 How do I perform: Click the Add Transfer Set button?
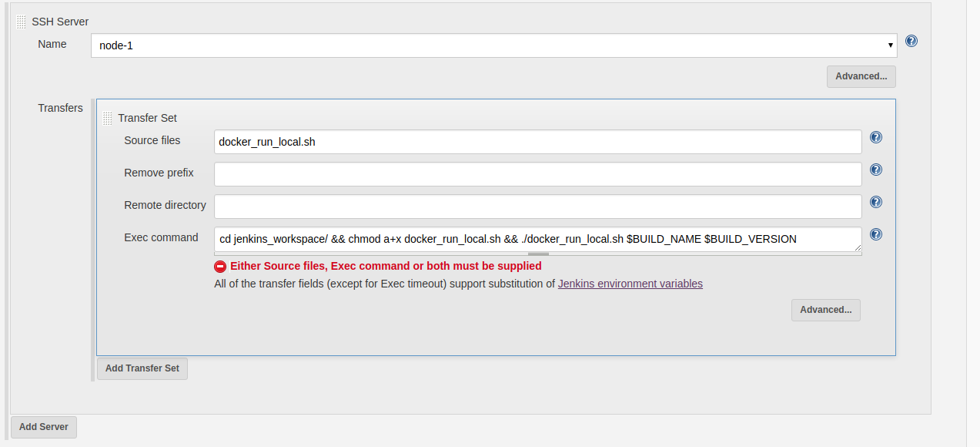142,368
